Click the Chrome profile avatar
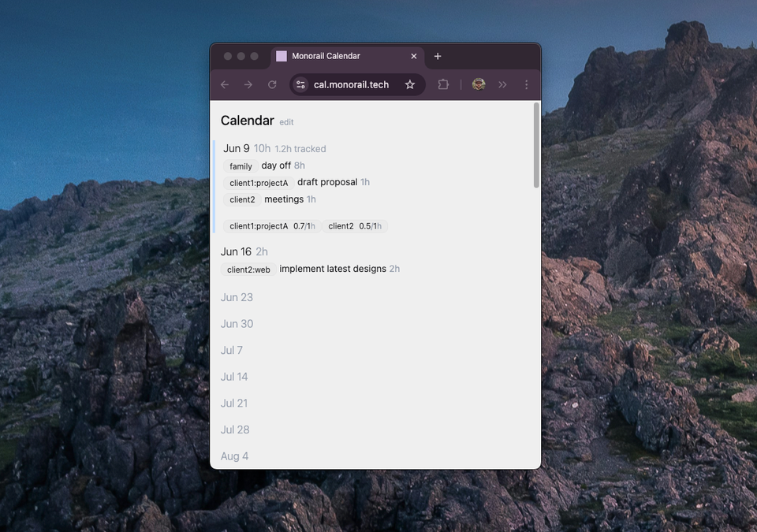 479,84
